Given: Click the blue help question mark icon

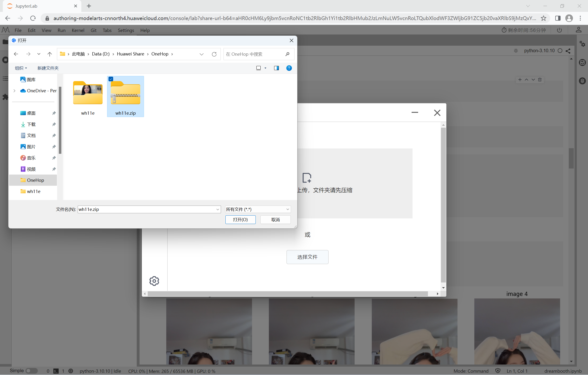Looking at the screenshot, I should pyautogui.click(x=289, y=68).
